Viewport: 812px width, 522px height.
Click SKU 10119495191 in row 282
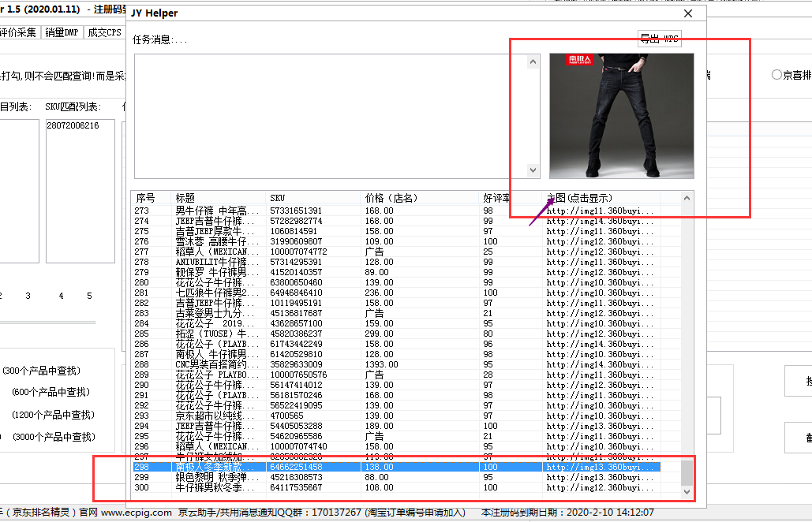point(296,303)
